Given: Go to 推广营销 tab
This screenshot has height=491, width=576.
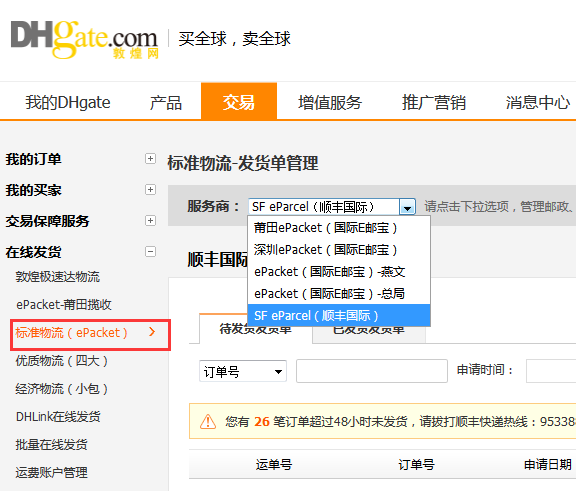Looking at the screenshot, I should 433,102.
